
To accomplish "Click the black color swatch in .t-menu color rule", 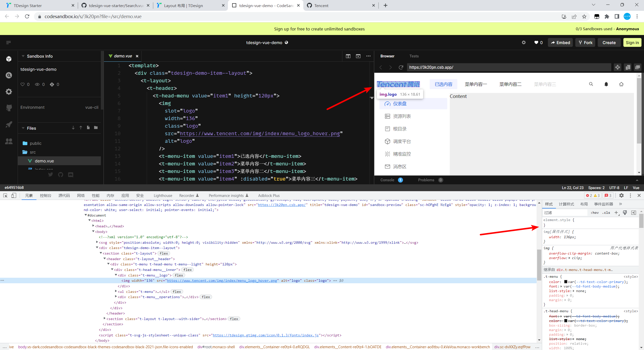I will (566, 282).
